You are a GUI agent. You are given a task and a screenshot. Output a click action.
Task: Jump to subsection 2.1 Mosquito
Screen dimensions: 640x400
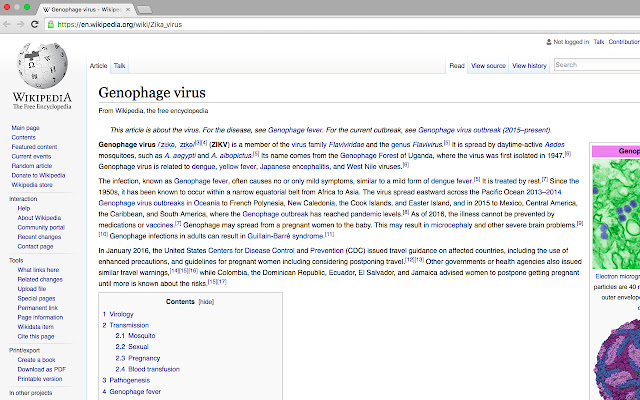pos(135,336)
